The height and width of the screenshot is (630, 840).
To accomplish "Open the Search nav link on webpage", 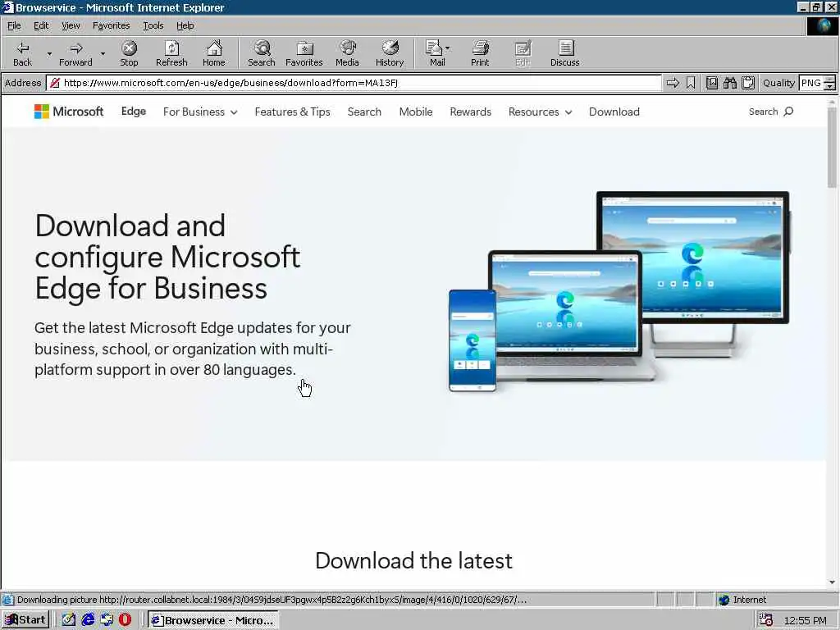I will point(364,112).
